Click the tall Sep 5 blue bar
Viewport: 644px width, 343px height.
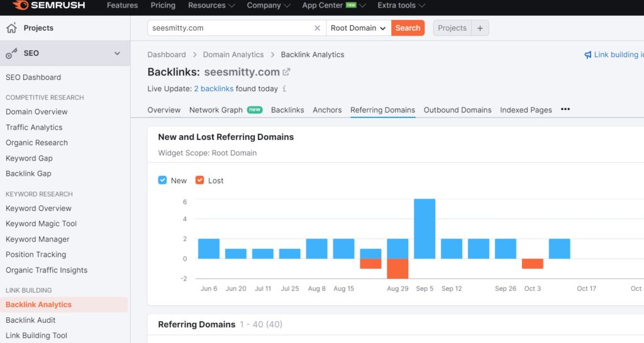click(425, 229)
